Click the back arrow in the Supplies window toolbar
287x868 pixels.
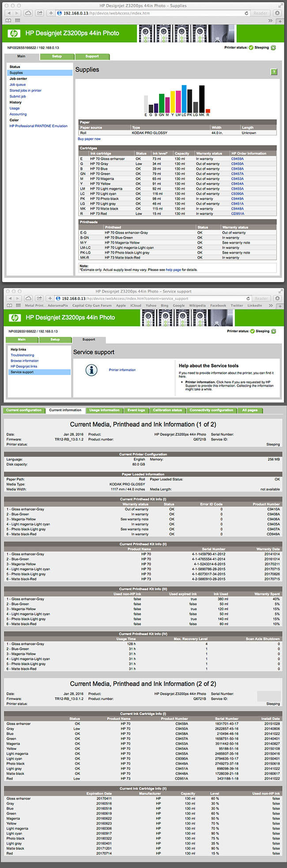click(x=9, y=13)
